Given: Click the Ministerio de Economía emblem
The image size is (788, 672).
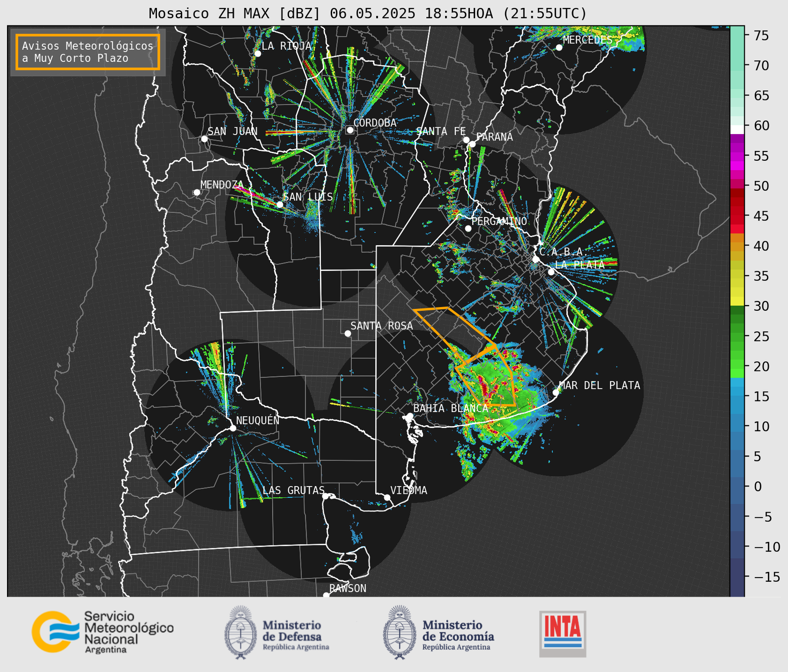Looking at the screenshot, I should (399, 633).
